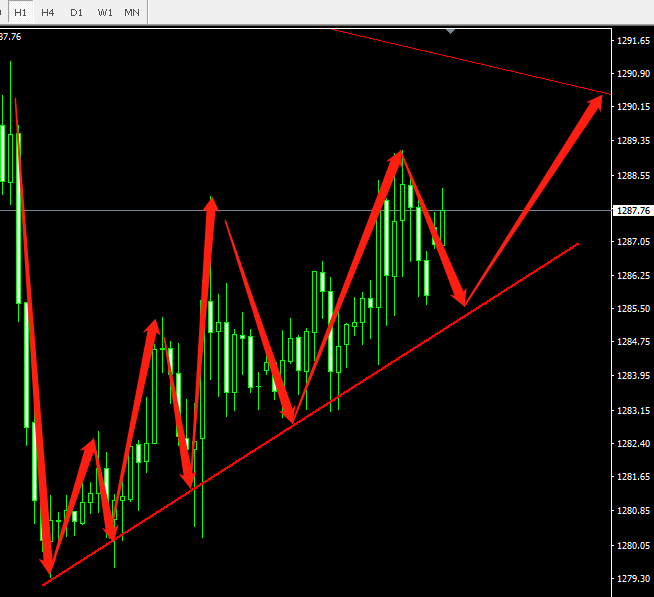This screenshot has width=654, height=597.
Task: Click the 1282.40 price scale value
Action: pyautogui.click(x=633, y=443)
